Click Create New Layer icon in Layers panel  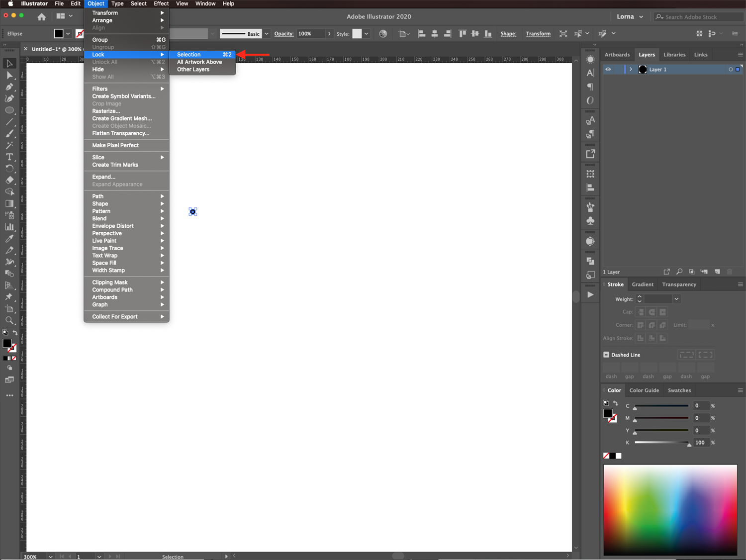717,272
